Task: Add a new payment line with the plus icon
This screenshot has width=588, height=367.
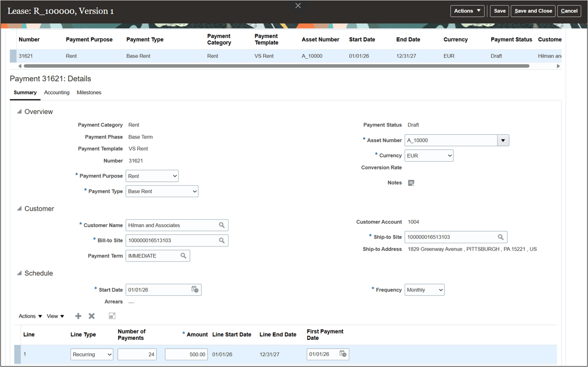Action: [x=78, y=316]
